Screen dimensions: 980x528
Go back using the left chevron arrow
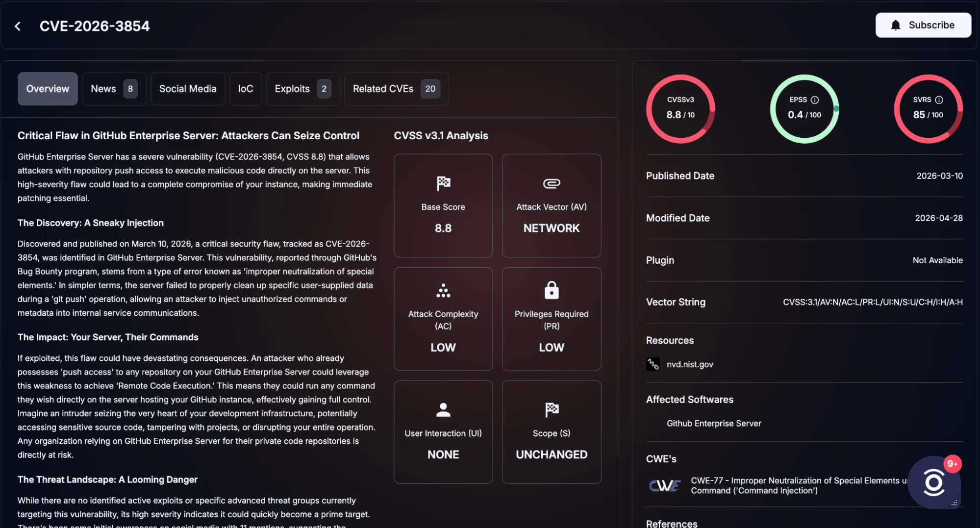coord(18,26)
